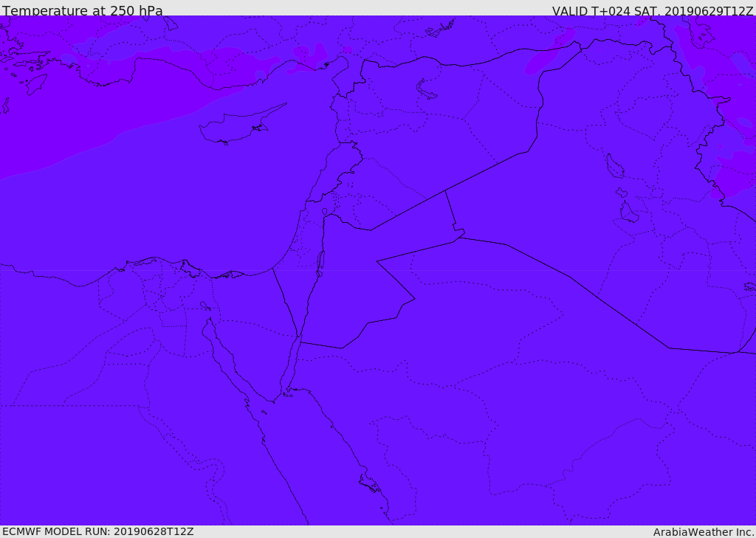The height and width of the screenshot is (538, 756).
Task: Click the 'Temperature at 250 hPa' title
Action: click(x=83, y=10)
